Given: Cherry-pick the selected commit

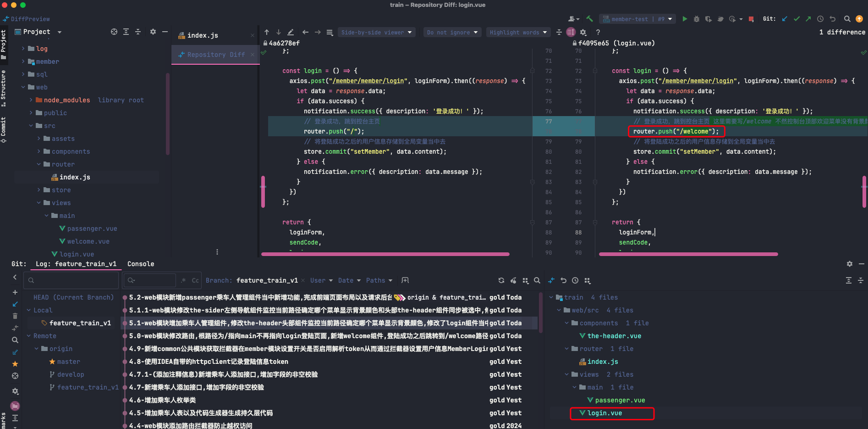Looking at the screenshot, I should click(x=513, y=280).
